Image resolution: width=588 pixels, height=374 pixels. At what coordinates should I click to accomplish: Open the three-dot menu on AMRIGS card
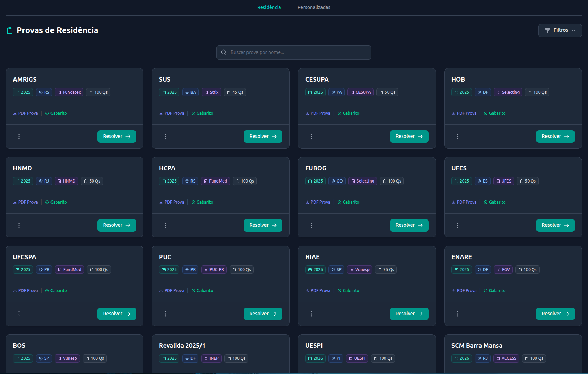pos(19,137)
